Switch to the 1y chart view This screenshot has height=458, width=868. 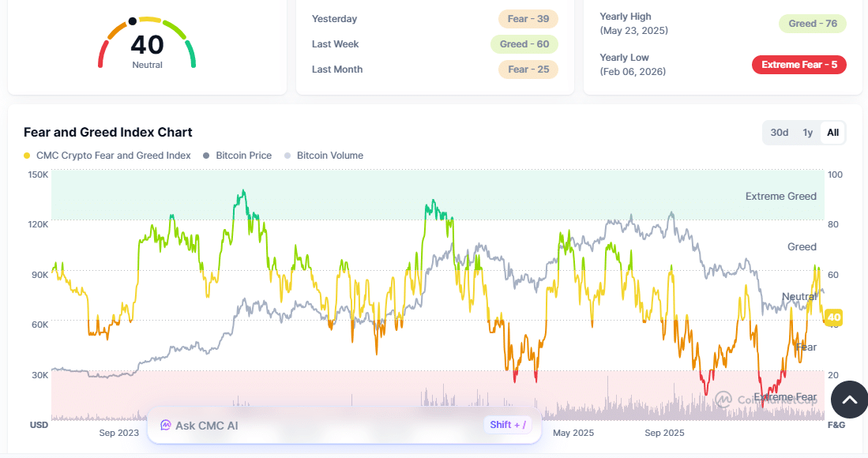[x=806, y=133]
